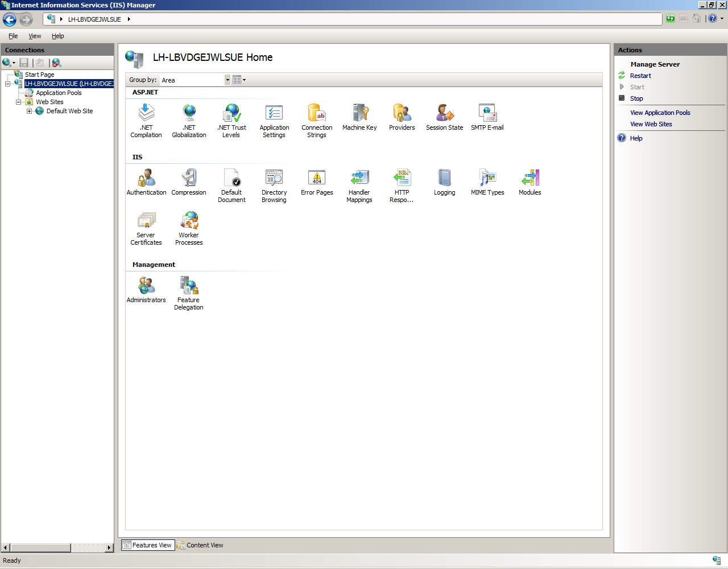This screenshot has width=728, height=569.
Task: Open Server Certificates feature
Action: coord(146,228)
